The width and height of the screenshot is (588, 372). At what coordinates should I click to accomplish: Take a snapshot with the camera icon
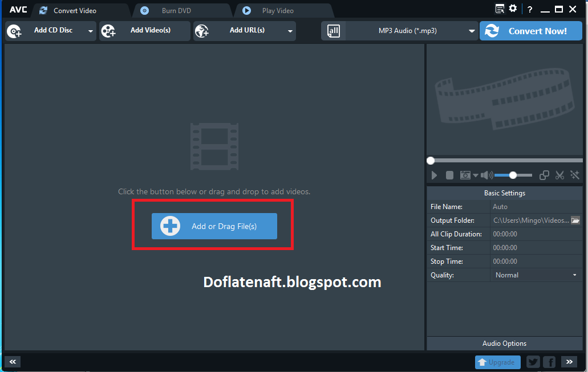click(x=465, y=175)
